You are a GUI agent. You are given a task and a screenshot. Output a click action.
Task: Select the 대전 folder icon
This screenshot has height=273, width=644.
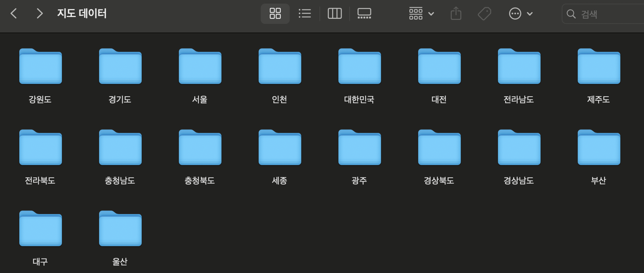click(x=439, y=66)
